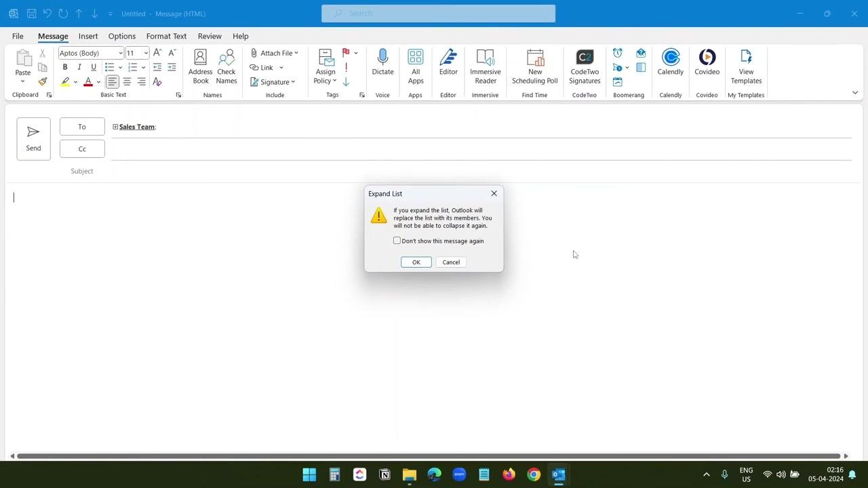
Task: Switch to the Insert ribbon tab
Action: (88, 36)
